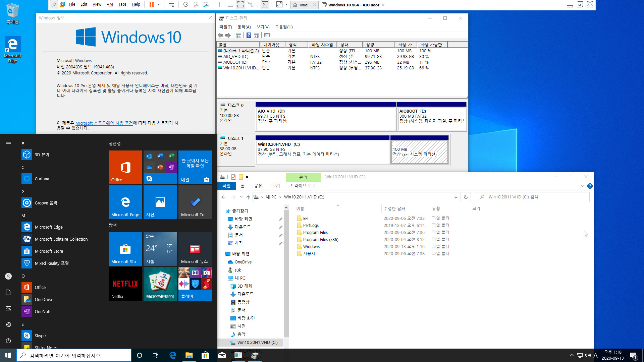Click the VMware pause (suspend) button
This screenshot has height=362, width=644.
pos(152,4)
